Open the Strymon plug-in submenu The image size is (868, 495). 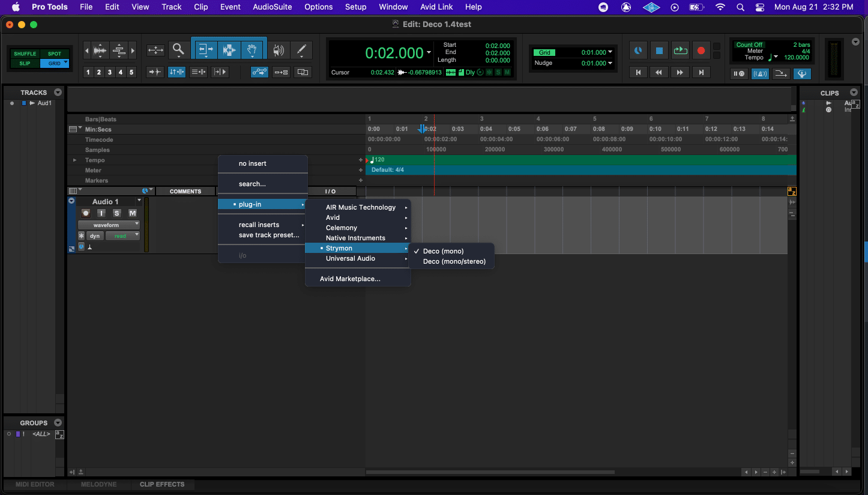pos(340,247)
